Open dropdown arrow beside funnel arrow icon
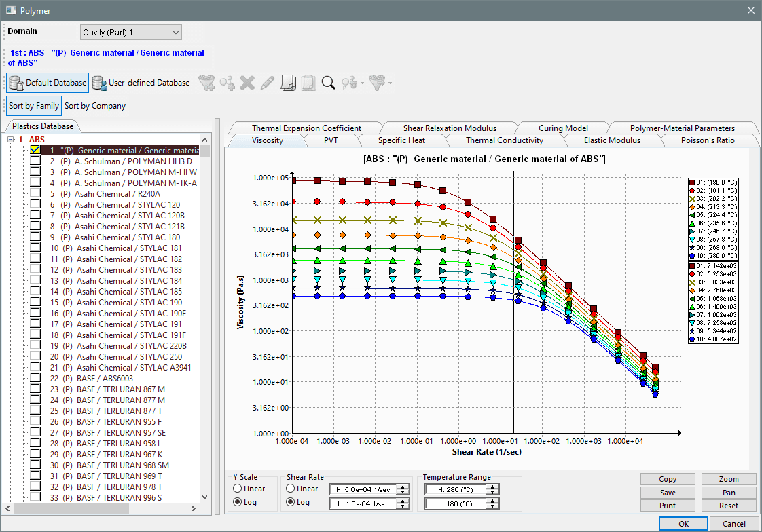Image resolution: width=762 pixels, height=532 pixels. point(390,83)
